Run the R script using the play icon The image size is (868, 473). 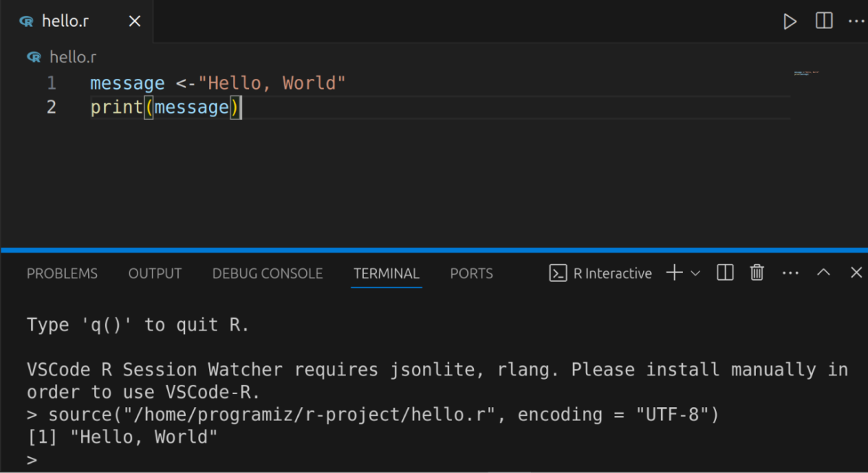[790, 21]
